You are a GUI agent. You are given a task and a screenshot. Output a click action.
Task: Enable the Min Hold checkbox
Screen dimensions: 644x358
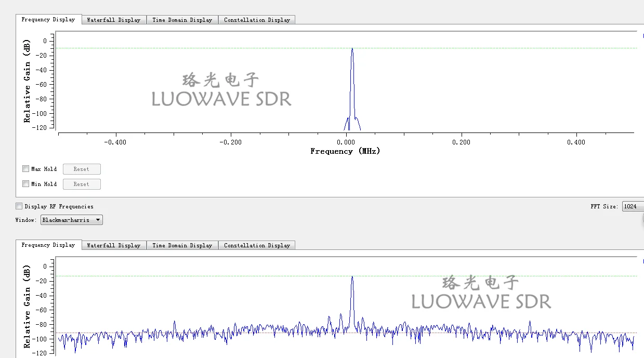(x=26, y=184)
